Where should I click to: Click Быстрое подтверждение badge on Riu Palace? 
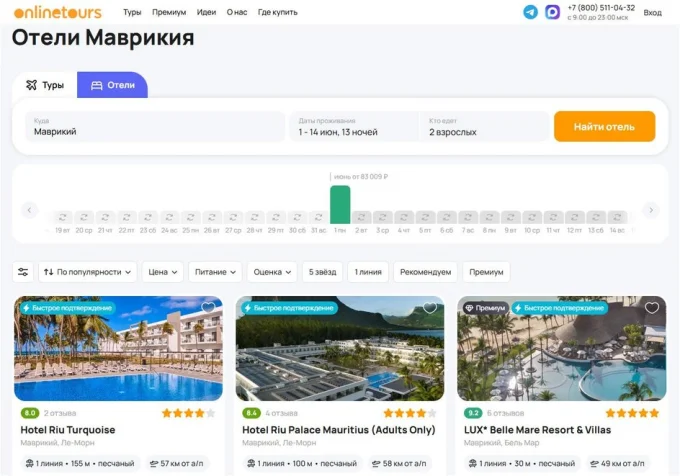coord(289,308)
